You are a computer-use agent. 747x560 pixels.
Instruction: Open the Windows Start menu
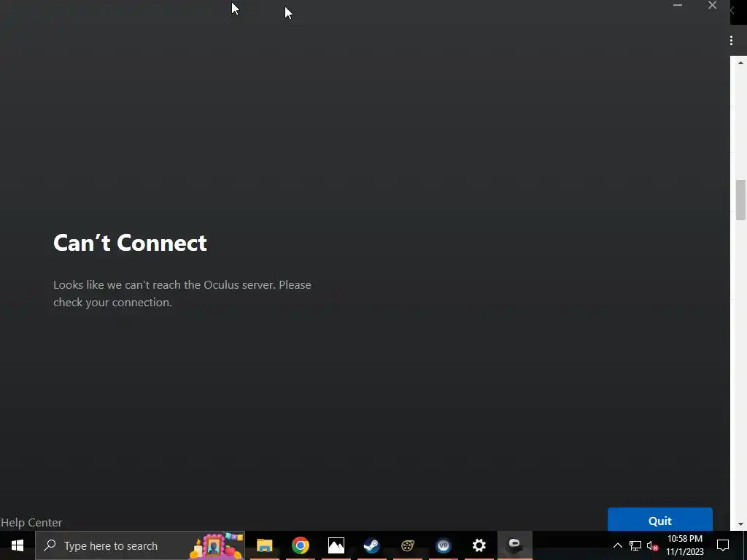[x=18, y=545]
